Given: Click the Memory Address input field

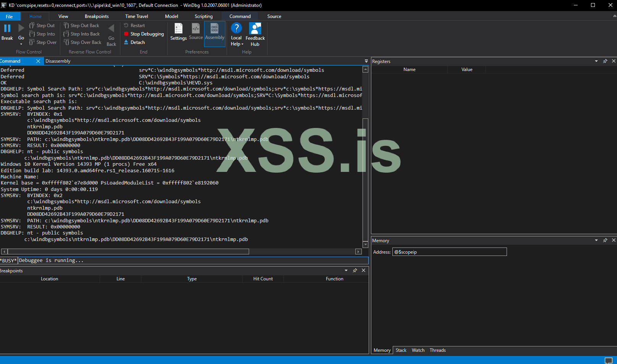Looking at the screenshot, I should pos(449,252).
